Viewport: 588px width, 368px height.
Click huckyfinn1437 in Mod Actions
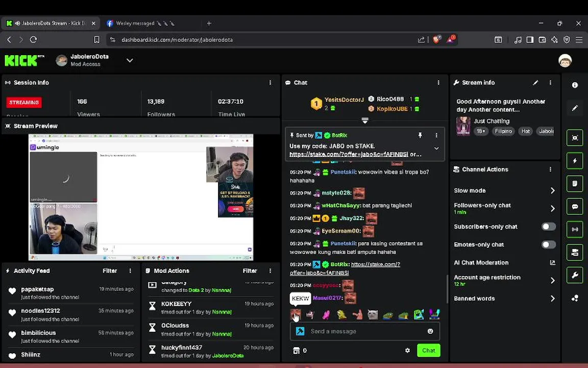(182, 348)
